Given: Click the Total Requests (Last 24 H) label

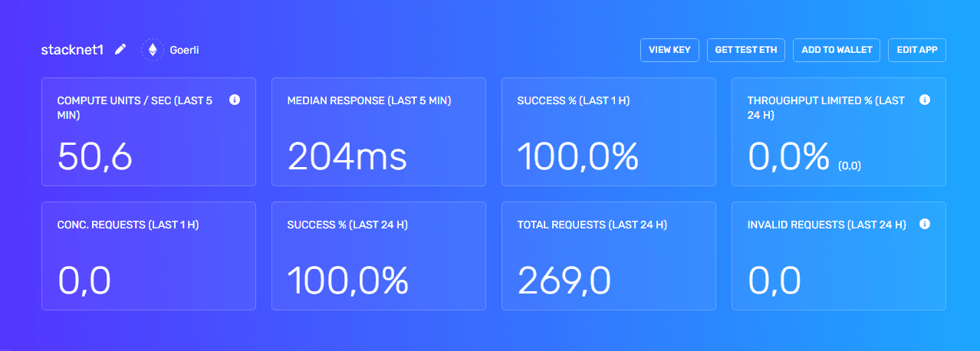Looking at the screenshot, I should click(592, 225).
